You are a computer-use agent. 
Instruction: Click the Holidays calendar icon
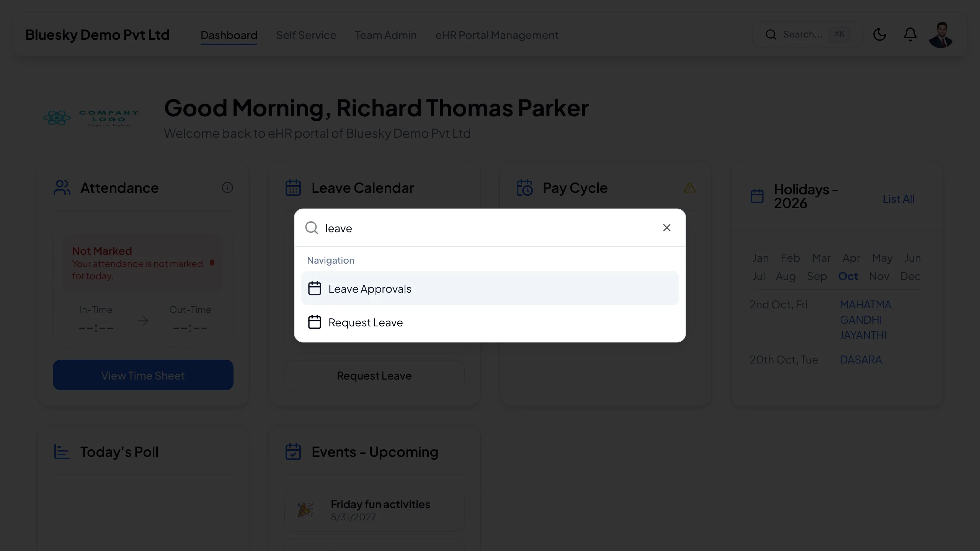pos(757,196)
